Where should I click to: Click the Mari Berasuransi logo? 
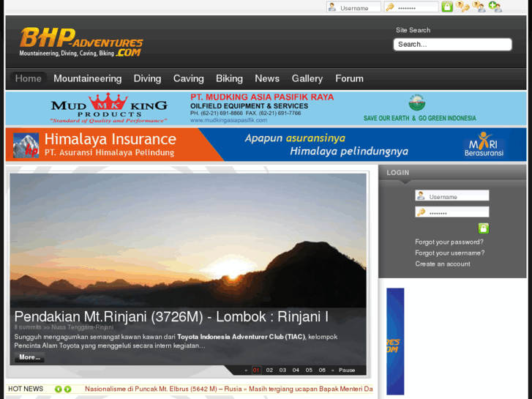[x=484, y=145]
